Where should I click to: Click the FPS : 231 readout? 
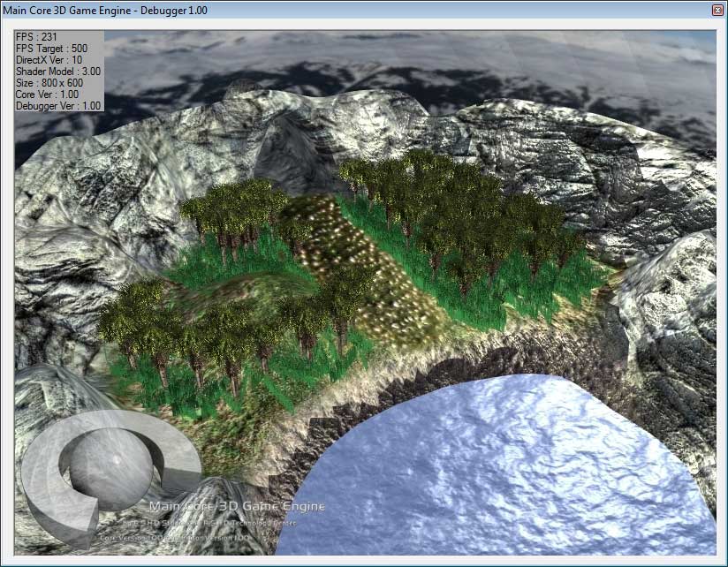(37, 36)
